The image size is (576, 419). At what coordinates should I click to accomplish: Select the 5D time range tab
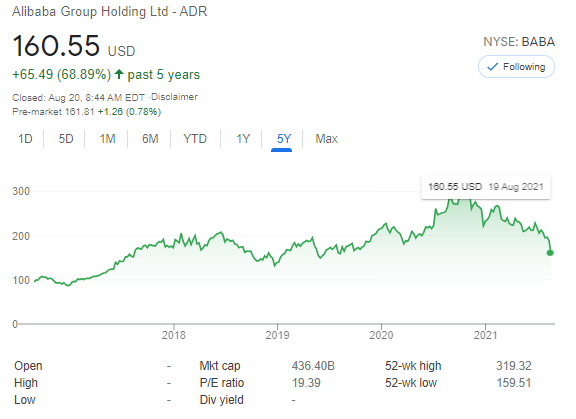(x=66, y=139)
